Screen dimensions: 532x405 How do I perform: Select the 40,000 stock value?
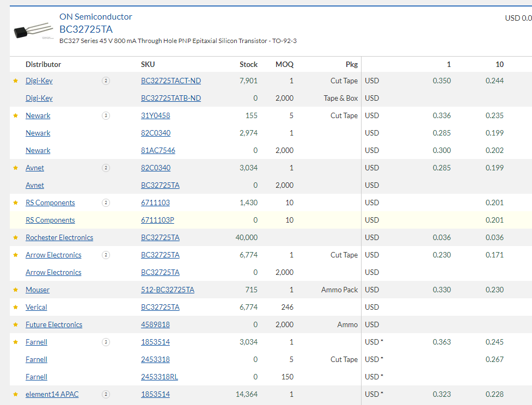pos(247,237)
